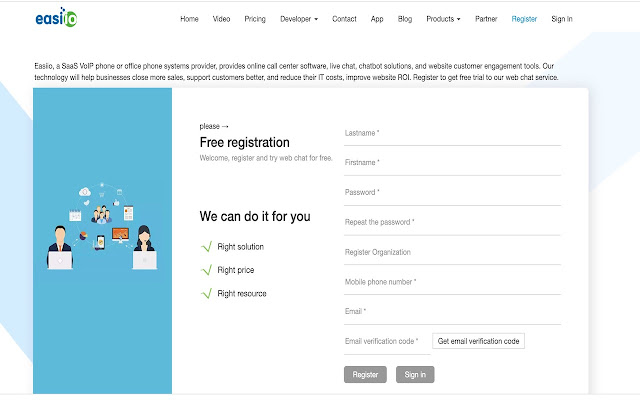
Task: Expand the Developer dropdown menu
Action: coord(299,19)
